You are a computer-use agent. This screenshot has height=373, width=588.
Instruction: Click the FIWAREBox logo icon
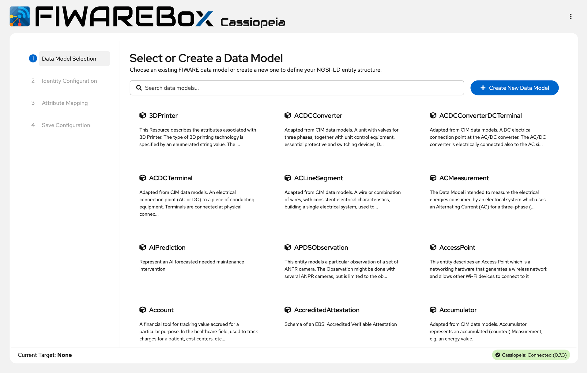tap(20, 17)
